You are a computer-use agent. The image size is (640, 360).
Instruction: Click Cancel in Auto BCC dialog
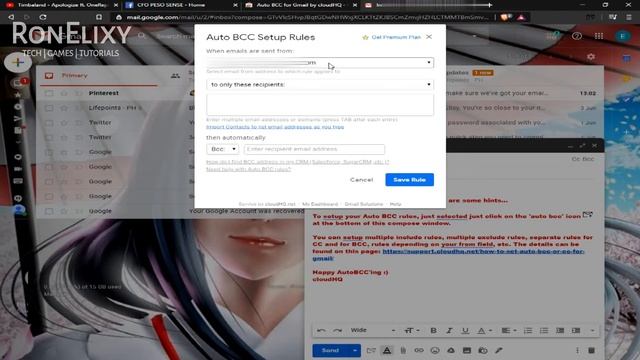point(361,180)
